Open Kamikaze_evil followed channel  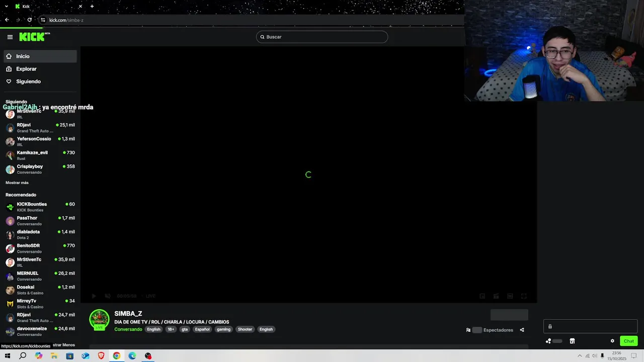point(40,155)
